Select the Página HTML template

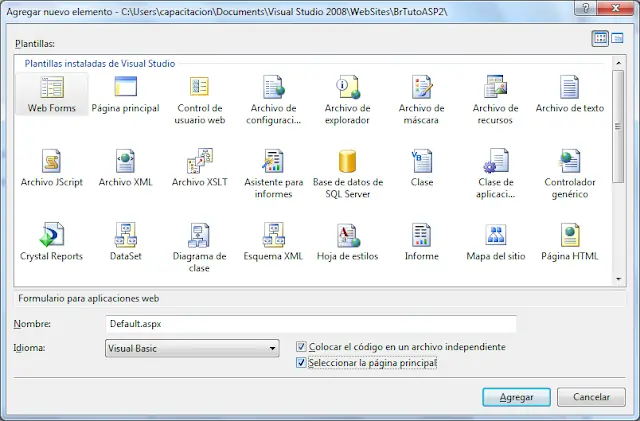(569, 242)
